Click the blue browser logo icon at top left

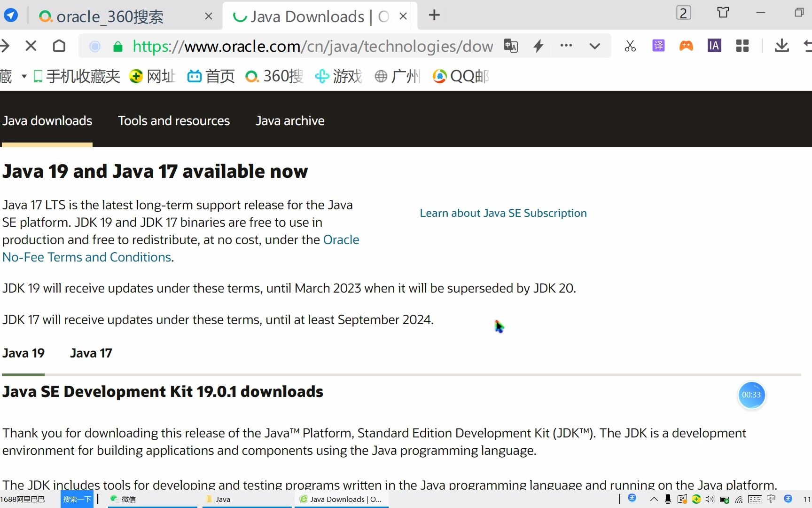click(10, 15)
